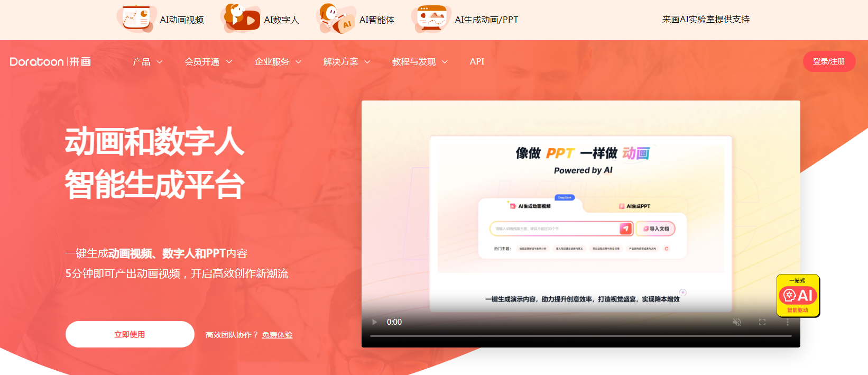Screen dimensions: 868x375
Task: Open the 免费体验 link
Action: (x=277, y=335)
